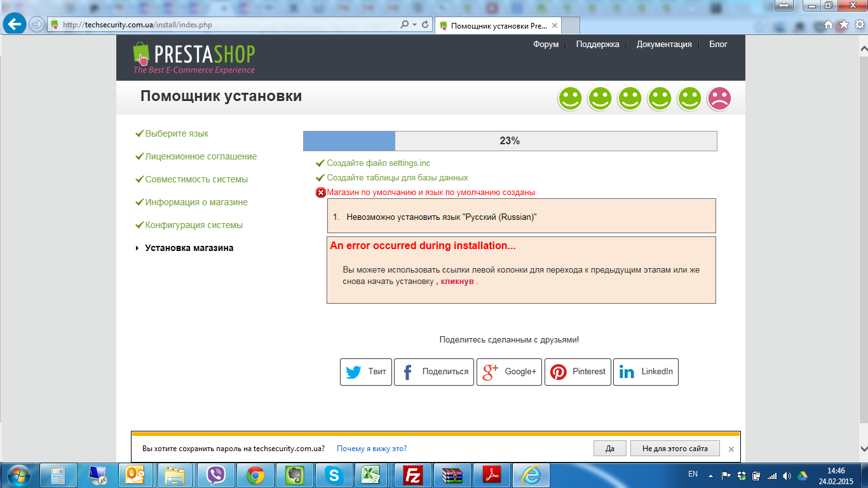Click 'Не для этого сайта' button
The width and height of the screenshot is (868, 488).
675,449
